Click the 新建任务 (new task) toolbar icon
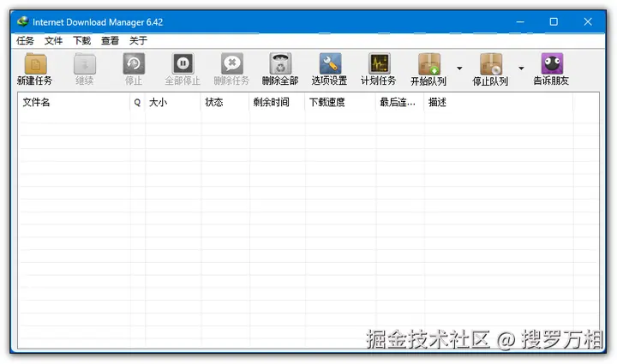Viewport: 617px width, 364px height. [35, 63]
